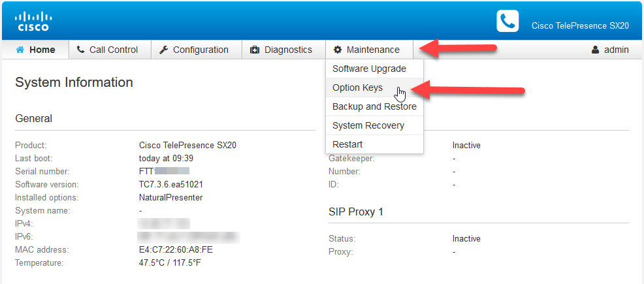Image resolution: width=644 pixels, height=284 pixels.
Task: Choose Backup and Restore
Action: coord(374,106)
